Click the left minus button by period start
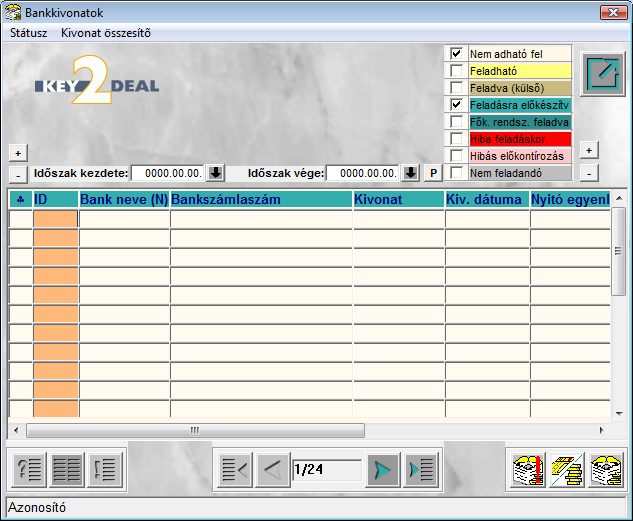Image resolution: width=633 pixels, height=521 pixels. [x=18, y=175]
